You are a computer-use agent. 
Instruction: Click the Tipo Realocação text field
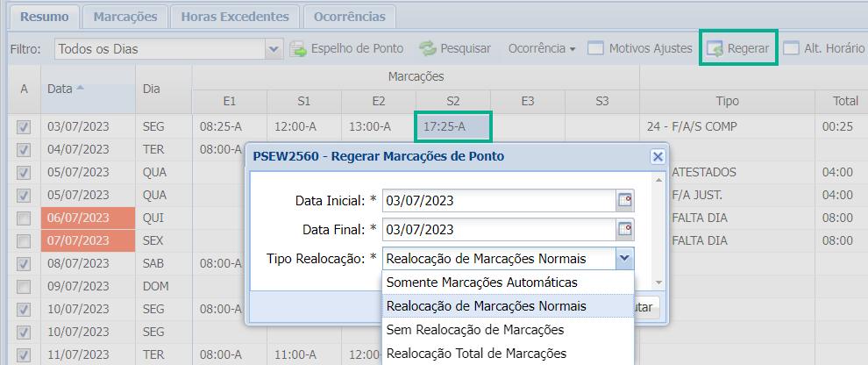click(499, 258)
